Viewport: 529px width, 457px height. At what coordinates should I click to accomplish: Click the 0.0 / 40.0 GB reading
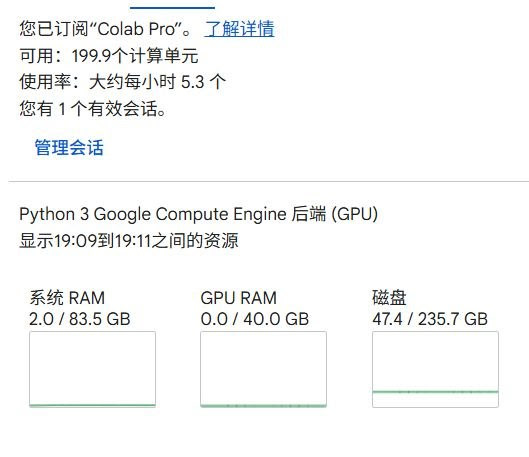pos(255,319)
